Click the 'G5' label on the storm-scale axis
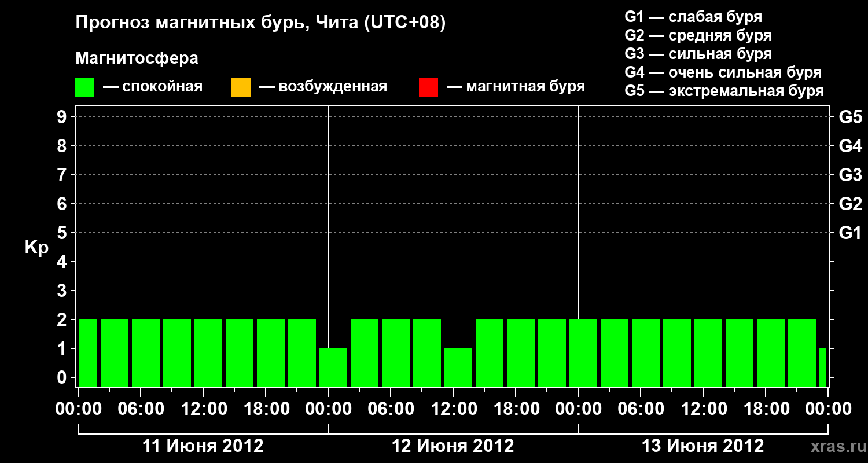The width and height of the screenshot is (868, 463). coord(850,117)
